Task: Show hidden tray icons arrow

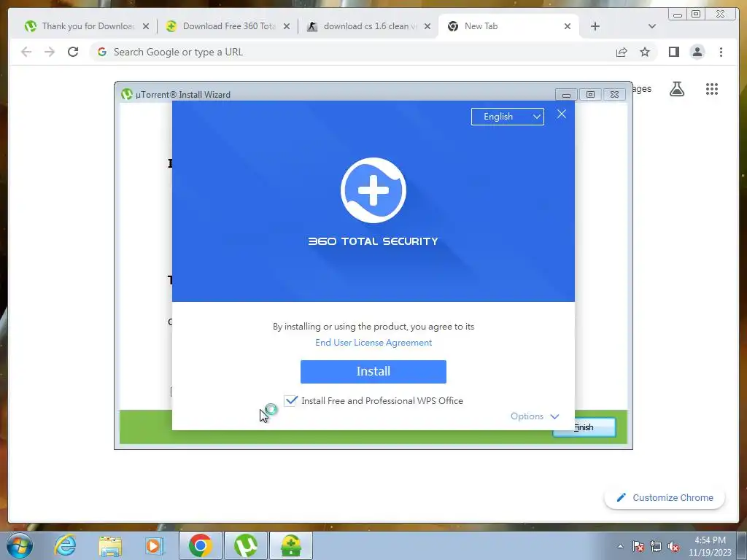Action: click(x=620, y=546)
